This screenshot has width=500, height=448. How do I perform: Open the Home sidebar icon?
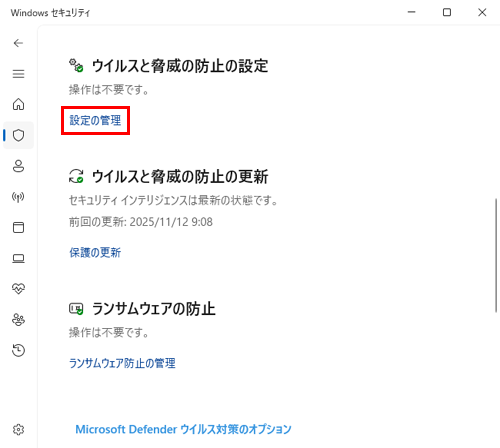(x=18, y=104)
